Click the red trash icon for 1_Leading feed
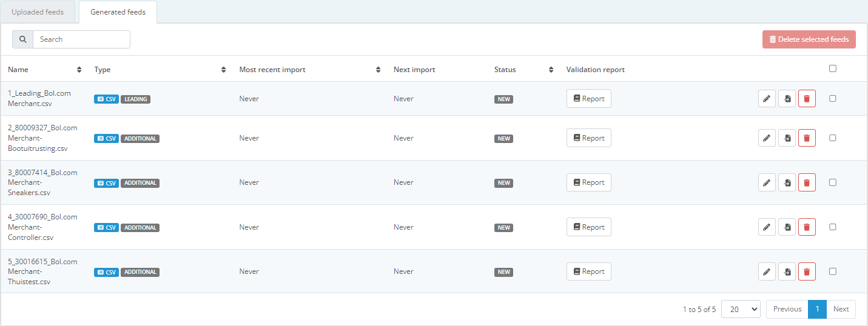 coord(807,99)
